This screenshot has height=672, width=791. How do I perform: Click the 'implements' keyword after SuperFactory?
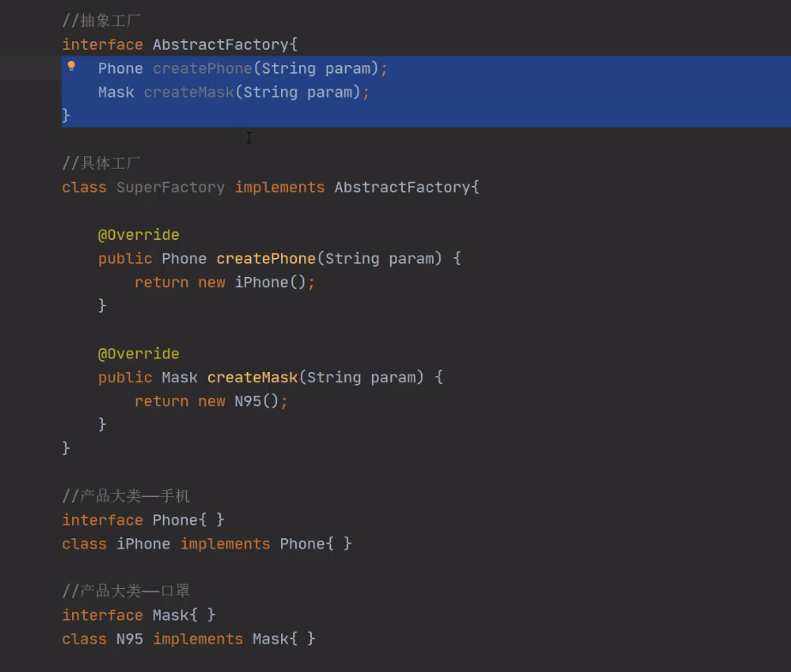pyautogui.click(x=280, y=187)
